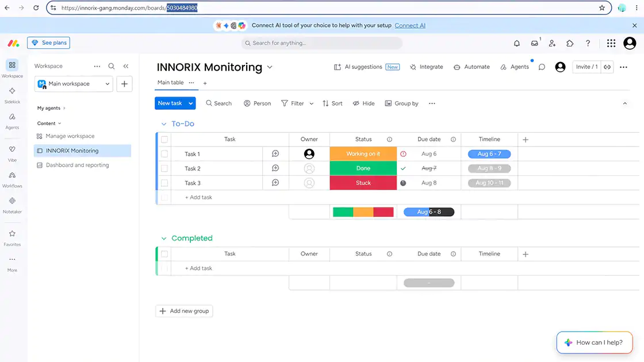The height and width of the screenshot is (362, 644).
Task: Copy board link icon next to Invite
Action: pyautogui.click(x=607, y=67)
